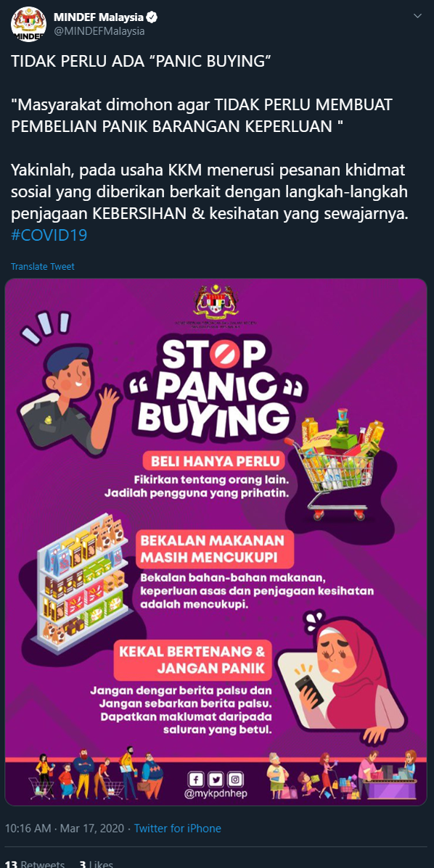
Task: Click the Facebook icon in the infographic
Action: coord(196,780)
